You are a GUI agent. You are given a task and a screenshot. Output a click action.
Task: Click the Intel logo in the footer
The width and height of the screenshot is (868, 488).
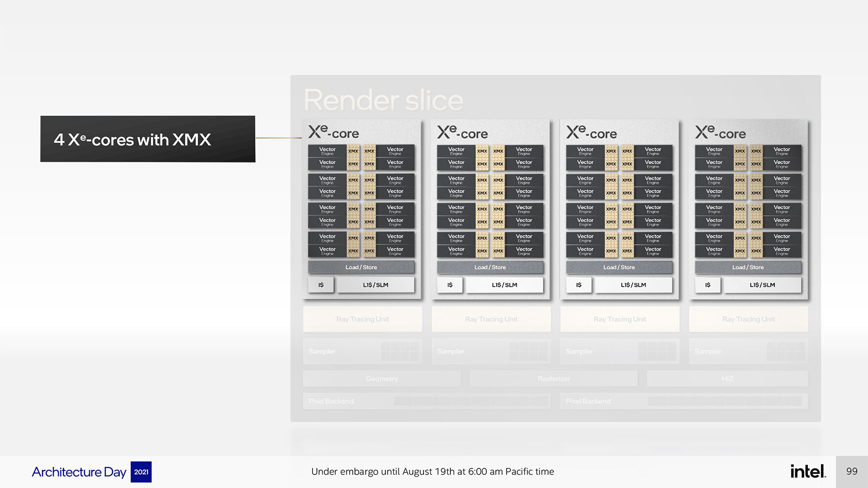click(x=808, y=471)
